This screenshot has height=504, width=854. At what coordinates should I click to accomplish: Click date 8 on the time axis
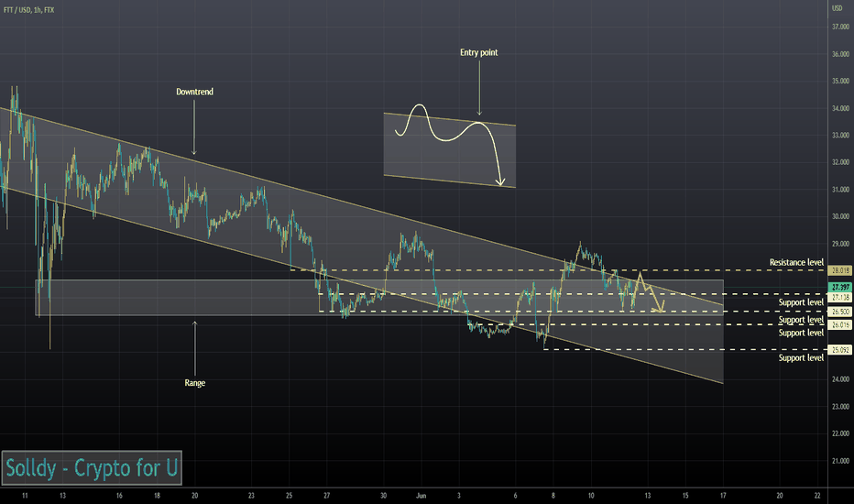[553, 496]
